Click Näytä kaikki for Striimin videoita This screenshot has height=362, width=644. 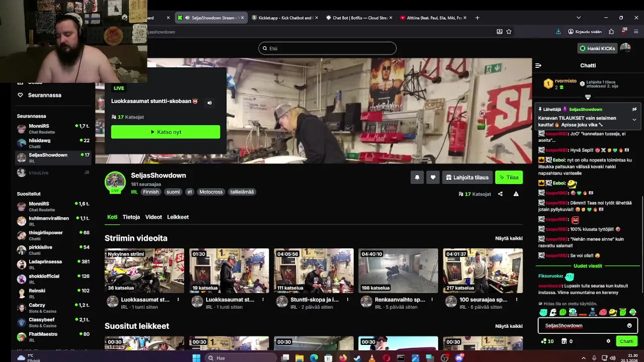pos(509,238)
